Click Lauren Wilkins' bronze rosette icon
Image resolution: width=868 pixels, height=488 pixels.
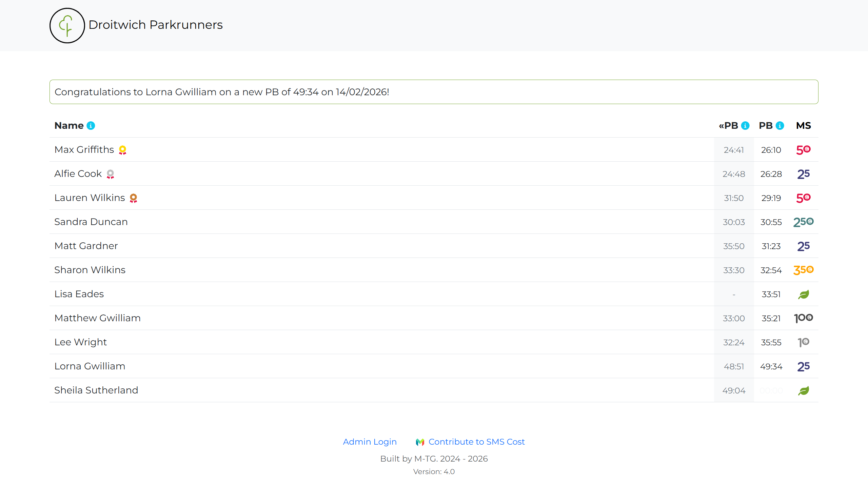pos(133,198)
